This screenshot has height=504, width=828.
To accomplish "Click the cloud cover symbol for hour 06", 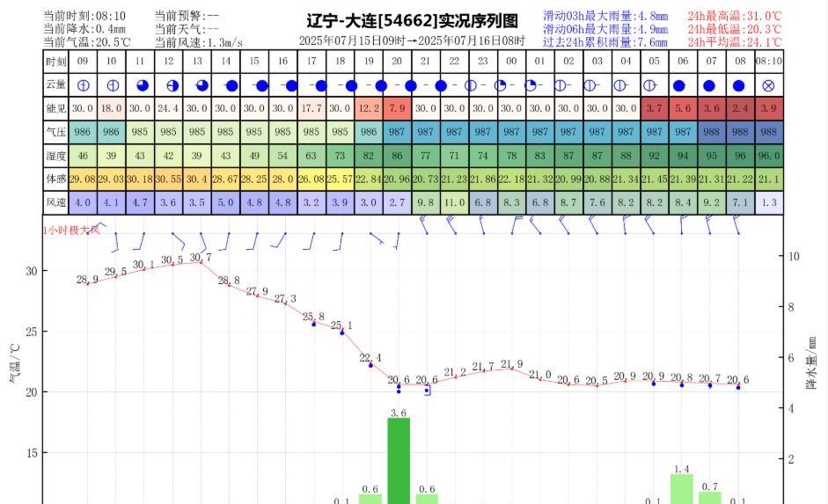I will tap(679, 85).
